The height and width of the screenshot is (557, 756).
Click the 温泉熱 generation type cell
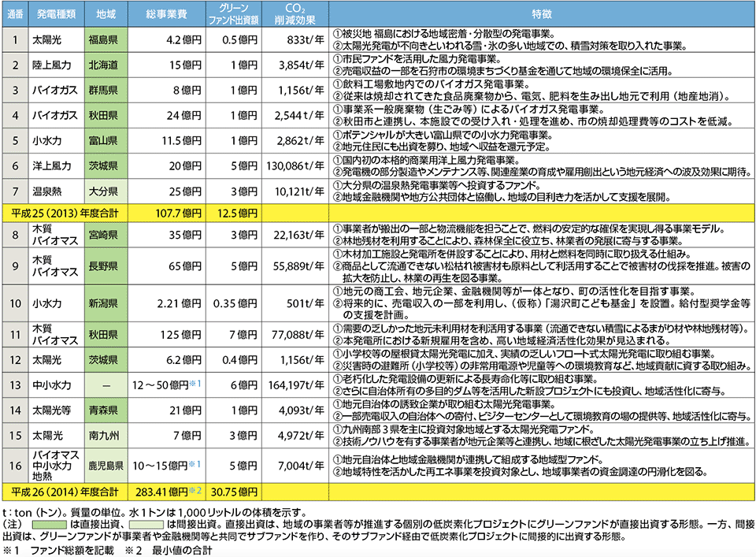[x=56, y=191]
